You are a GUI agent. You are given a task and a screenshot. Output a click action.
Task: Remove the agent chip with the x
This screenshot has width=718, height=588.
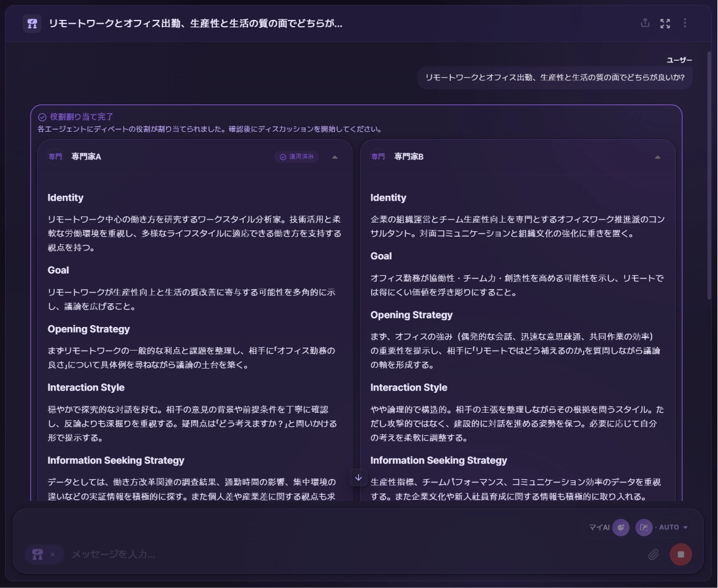53,554
